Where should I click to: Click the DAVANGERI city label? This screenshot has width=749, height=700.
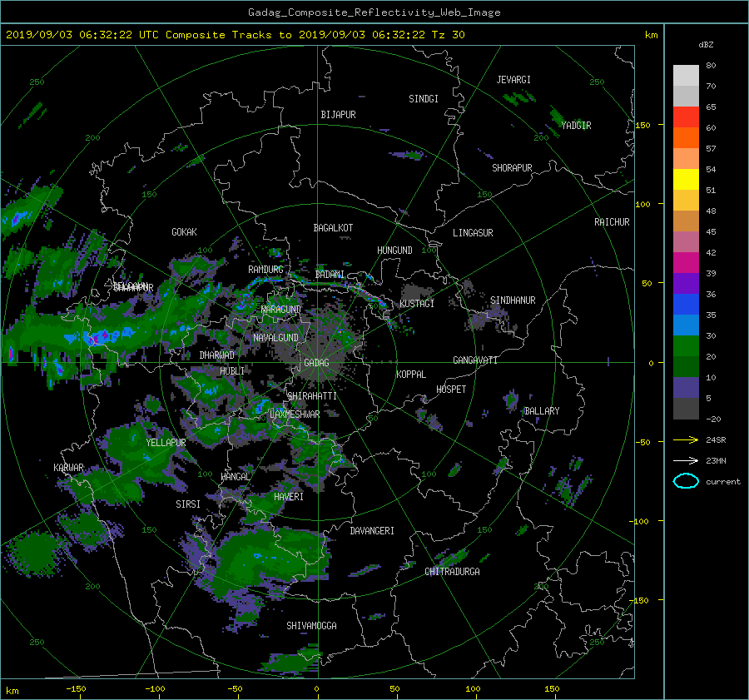372,531
